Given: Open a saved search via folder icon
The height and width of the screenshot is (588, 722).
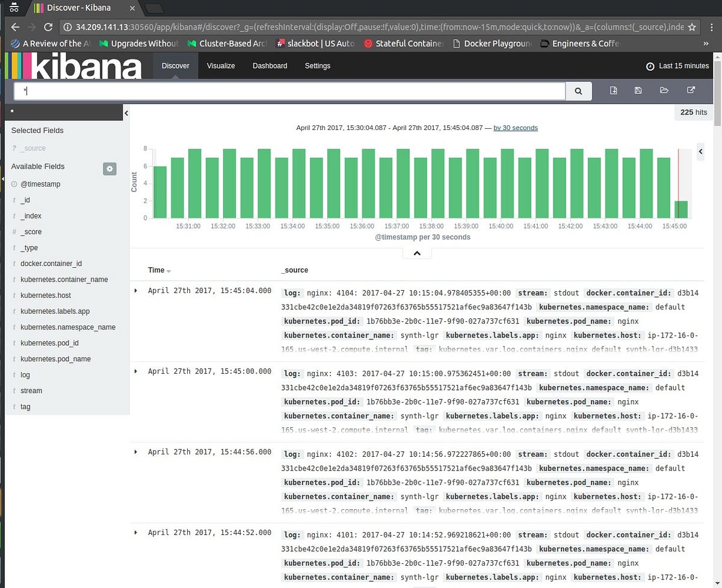Looking at the screenshot, I should click(664, 90).
